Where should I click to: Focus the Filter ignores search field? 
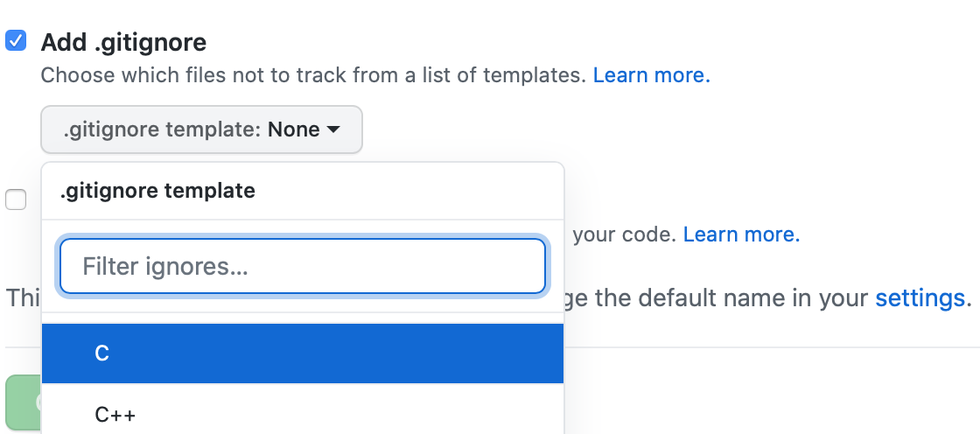(303, 266)
